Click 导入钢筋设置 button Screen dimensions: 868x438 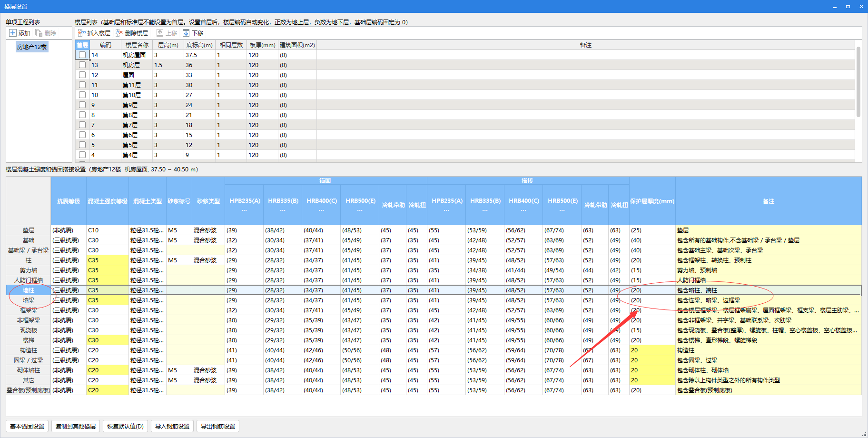[x=172, y=426]
